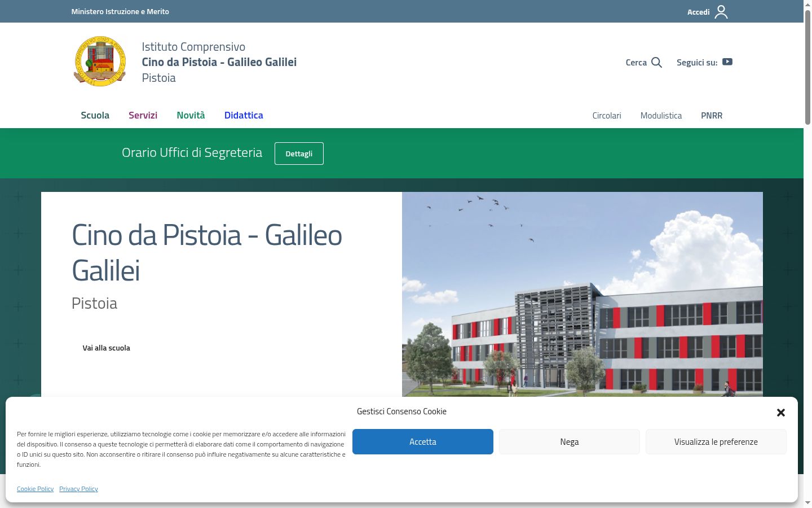Viewport: 812px width, 508px height.
Task: Open the Servizi menu
Action: tap(143, 115)
